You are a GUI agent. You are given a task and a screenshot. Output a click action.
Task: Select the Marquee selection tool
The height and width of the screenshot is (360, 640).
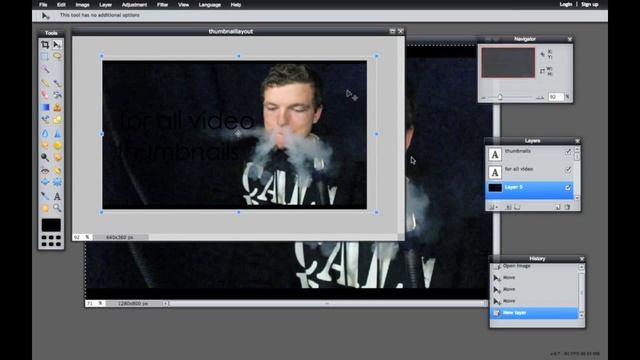coord(45,56)
